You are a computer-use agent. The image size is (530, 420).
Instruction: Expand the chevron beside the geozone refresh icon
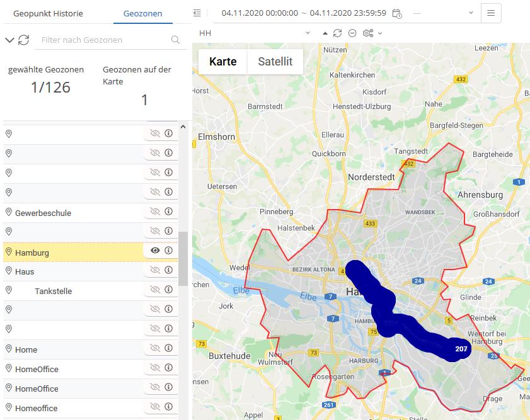pos(9,40)
